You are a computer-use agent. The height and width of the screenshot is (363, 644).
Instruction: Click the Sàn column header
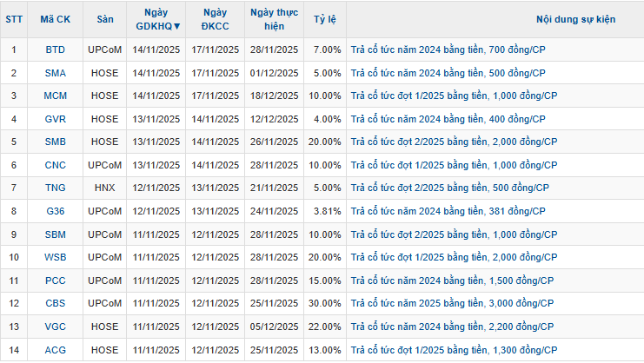click(x=105, y=19)
